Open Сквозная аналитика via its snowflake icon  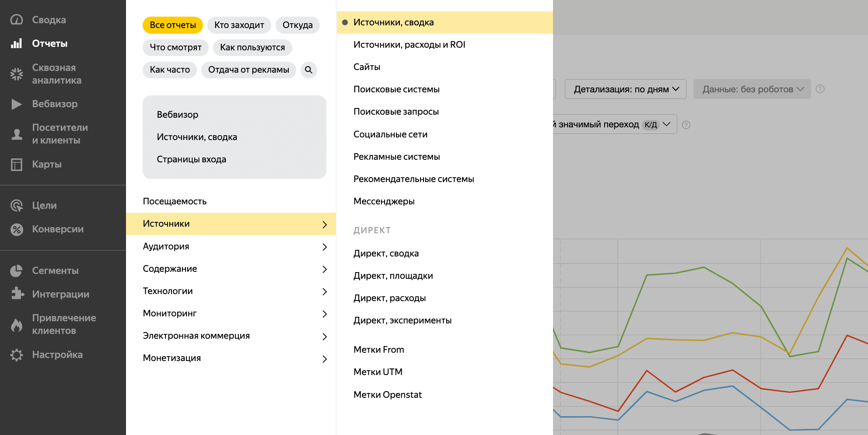pos(17,74)
